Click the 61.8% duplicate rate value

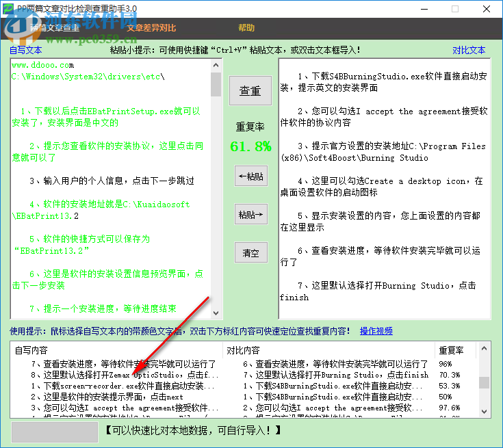tap(250, 146)
